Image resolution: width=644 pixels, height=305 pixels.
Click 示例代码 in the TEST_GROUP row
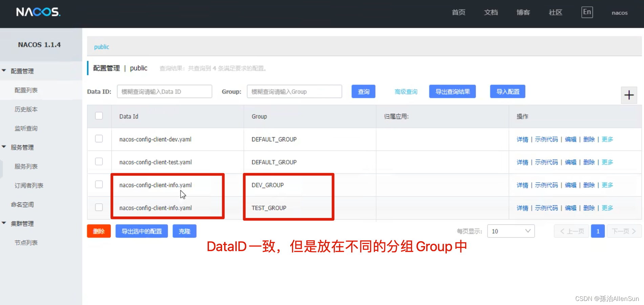546,208
